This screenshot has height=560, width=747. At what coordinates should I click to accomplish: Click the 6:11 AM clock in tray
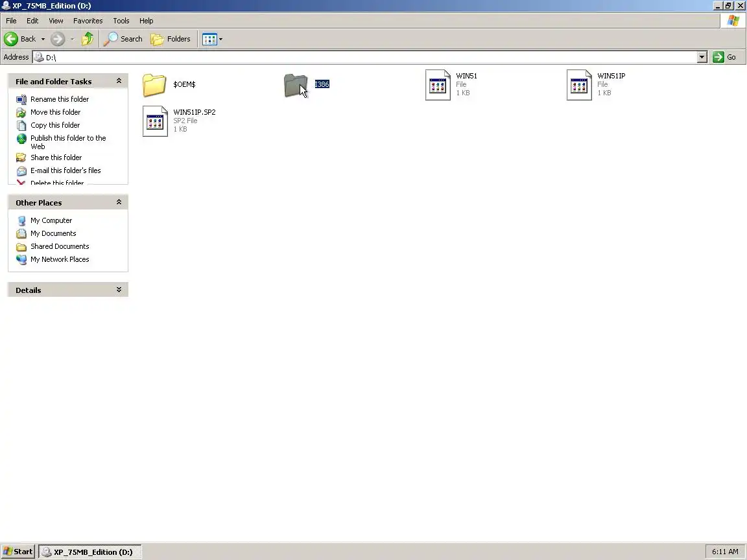[x=725, y=552]
